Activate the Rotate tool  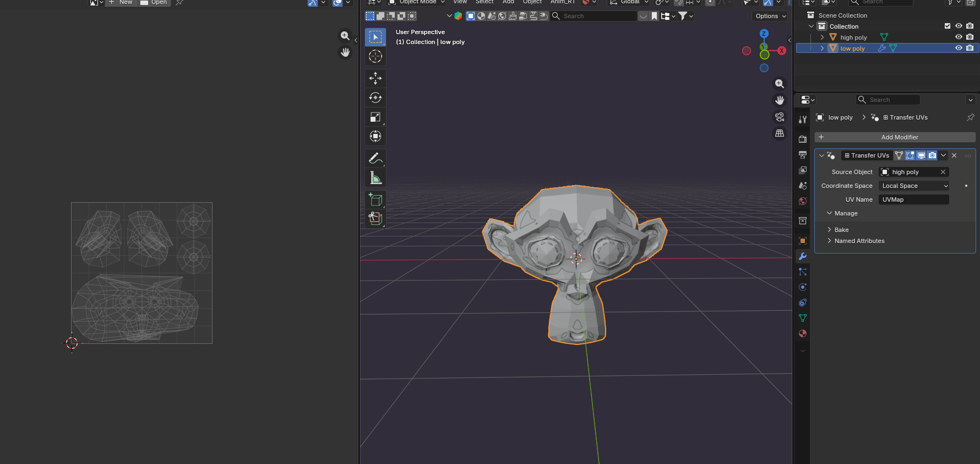[x=375, y=98]
